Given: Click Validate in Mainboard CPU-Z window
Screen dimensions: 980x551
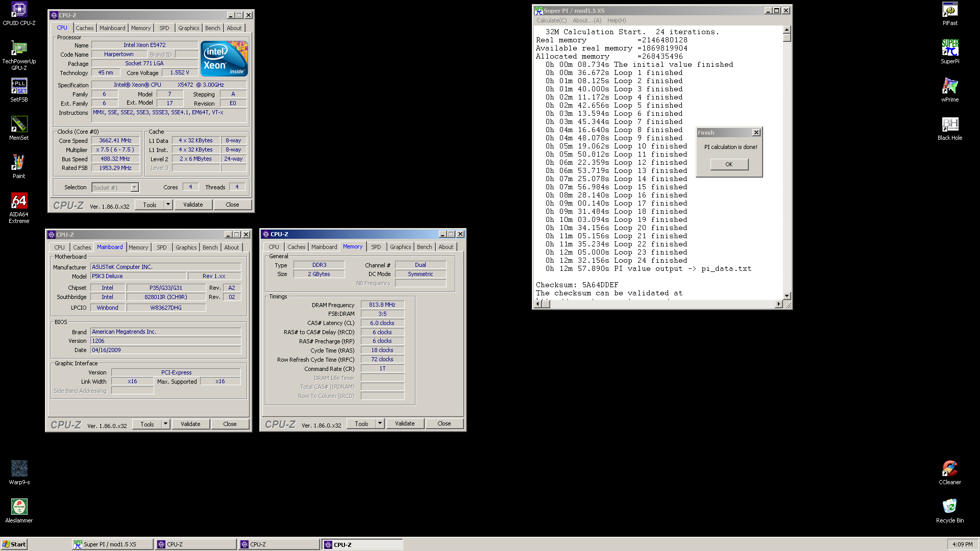Looking at the screenshot, I should point(190,424).
